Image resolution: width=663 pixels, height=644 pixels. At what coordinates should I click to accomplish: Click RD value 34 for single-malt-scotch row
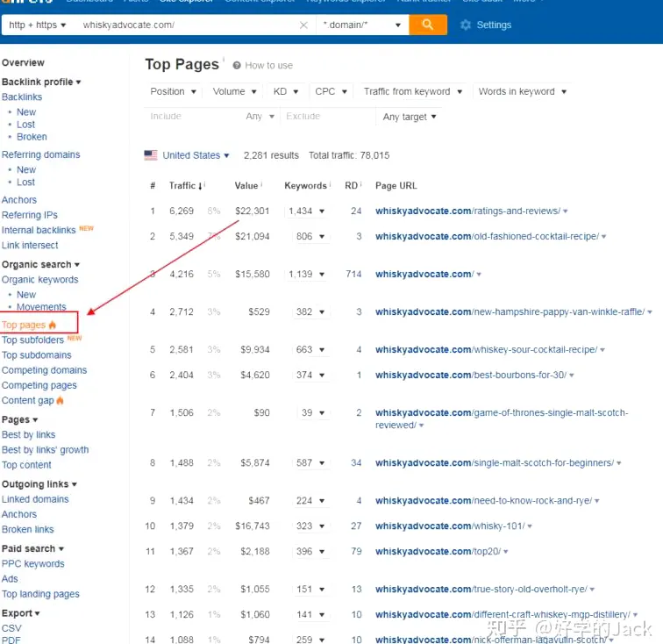(x=356, y=463)
